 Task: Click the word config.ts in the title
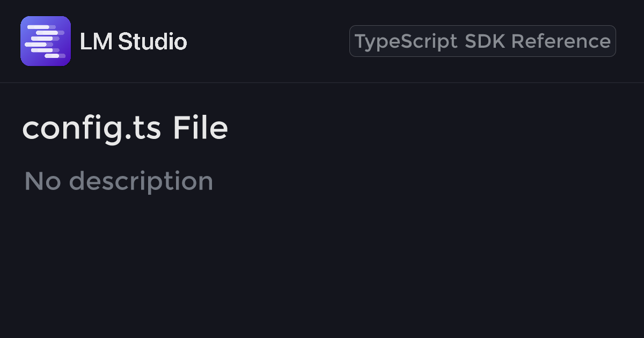click(92, 129)
